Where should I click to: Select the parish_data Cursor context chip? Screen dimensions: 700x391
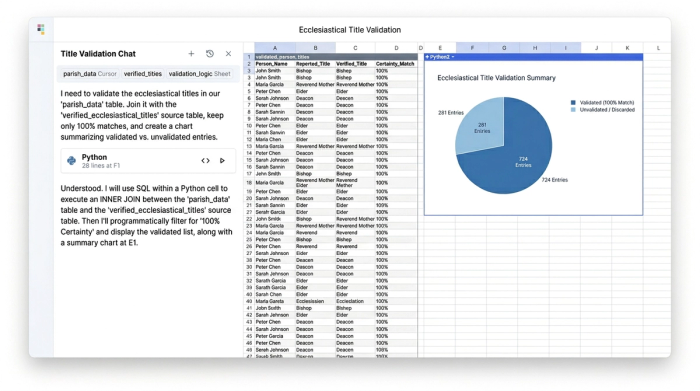tap(90, 74)
